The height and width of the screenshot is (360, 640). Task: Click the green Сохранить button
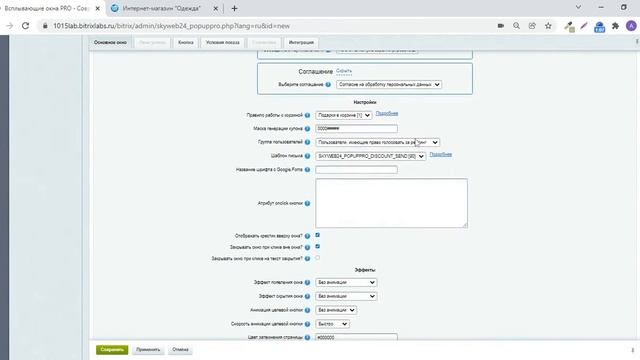pyautogui.click(x=112, y=350)
